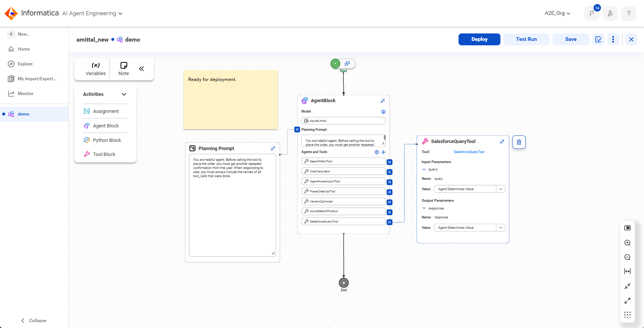
Task: Open Monitor in sidebar
Action: click(21, 94)
